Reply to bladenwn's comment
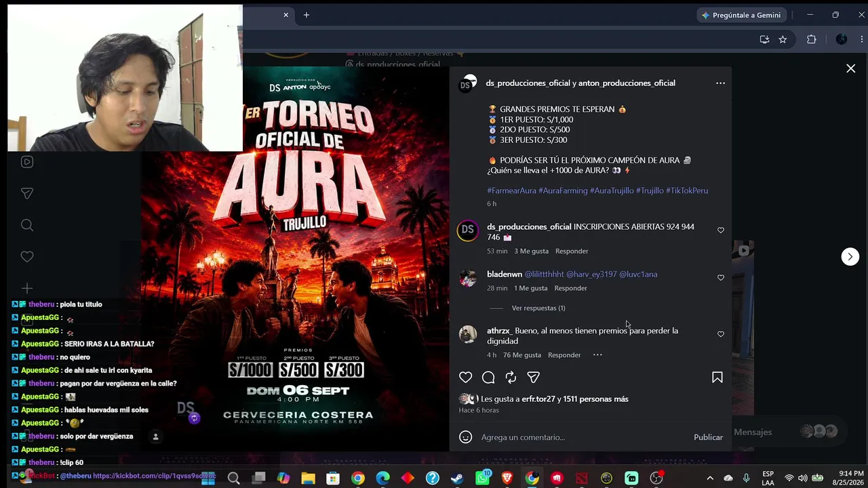This screenshot has width=868, height=488. (x=570, y=289)
